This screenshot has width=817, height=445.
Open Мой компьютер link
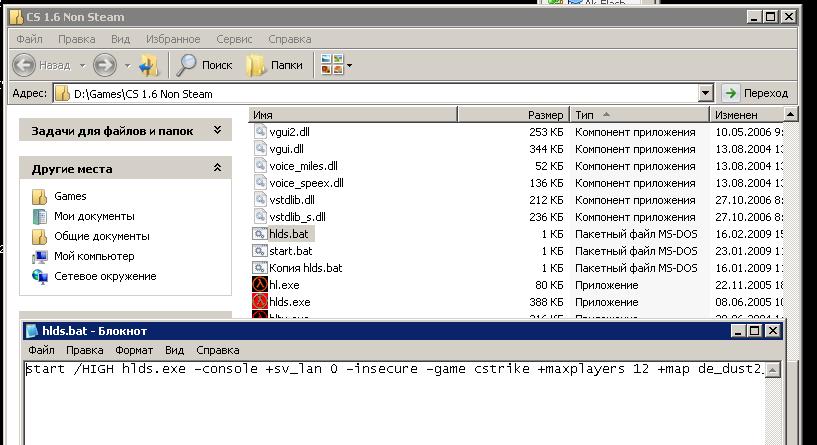94,256
